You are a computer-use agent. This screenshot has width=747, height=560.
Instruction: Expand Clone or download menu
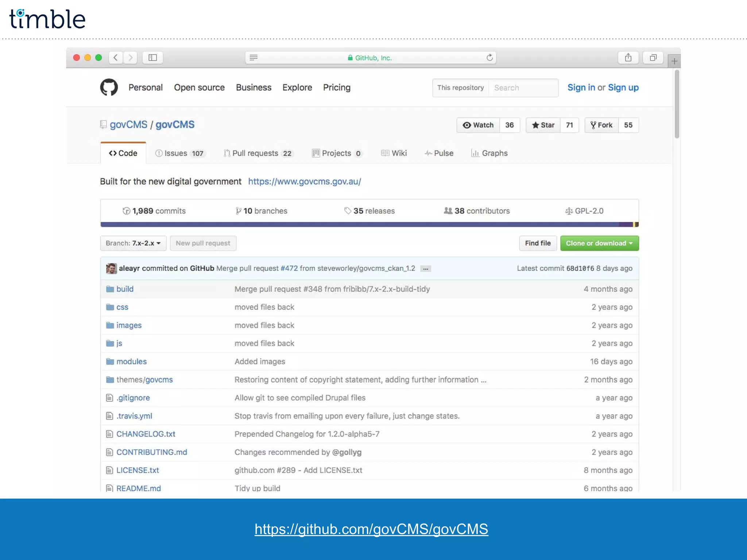coord(599,243)
